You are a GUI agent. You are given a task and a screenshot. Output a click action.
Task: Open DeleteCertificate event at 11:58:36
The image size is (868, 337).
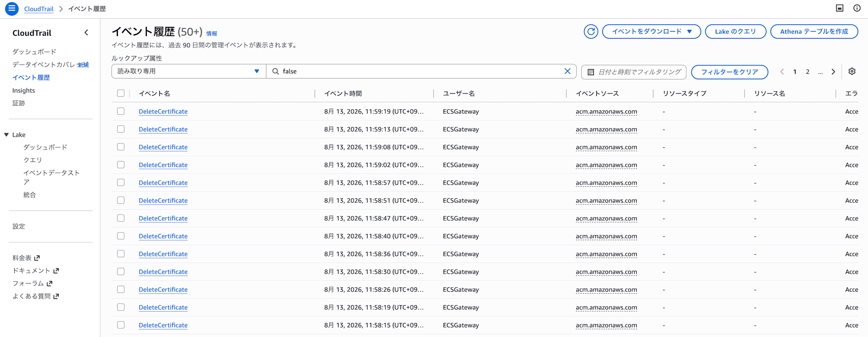click(163, 254)
